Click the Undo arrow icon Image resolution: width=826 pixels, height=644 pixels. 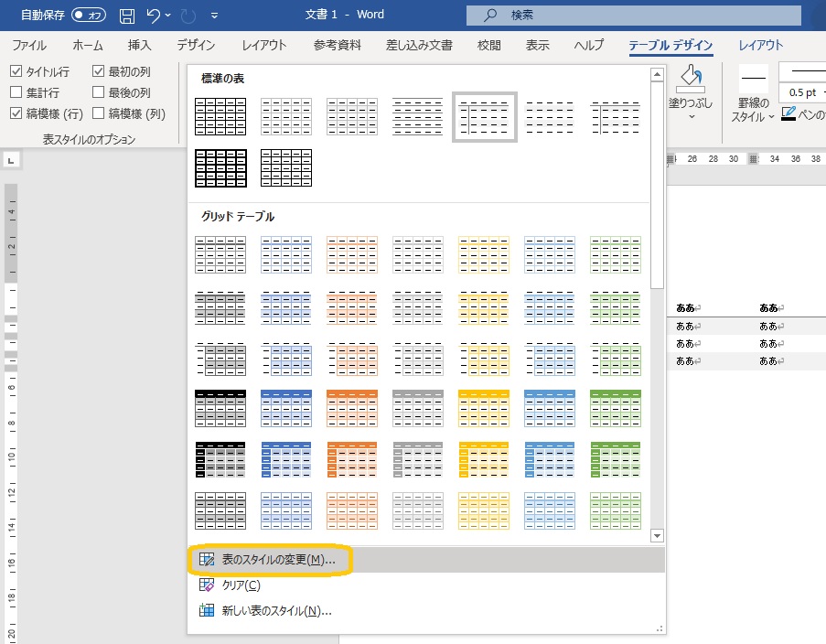pos(155,16)
